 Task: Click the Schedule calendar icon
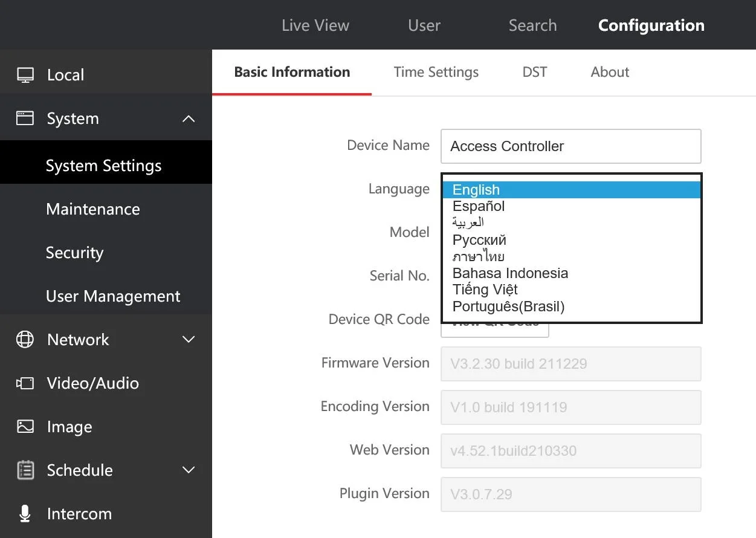[x=25, y=470]
